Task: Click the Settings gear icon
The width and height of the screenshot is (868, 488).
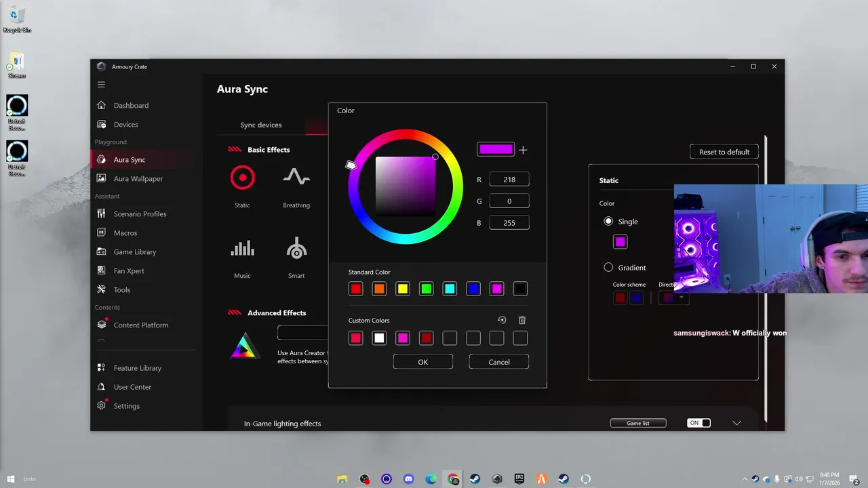Action: [101, 406]
